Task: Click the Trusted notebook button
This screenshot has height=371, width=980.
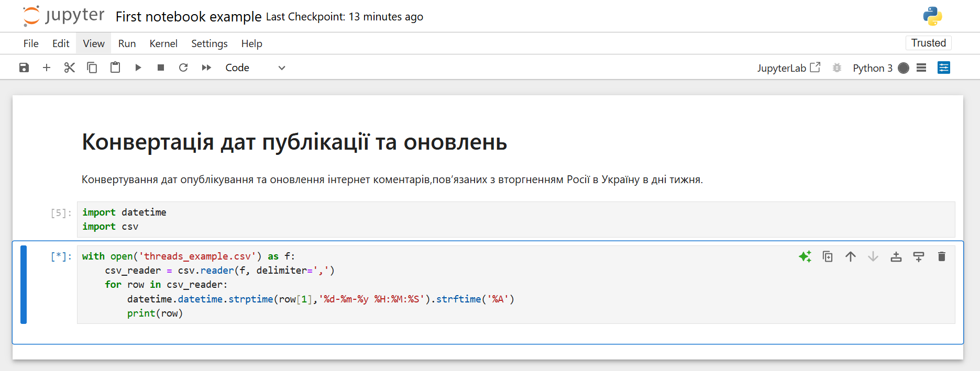Action: point(928,43)
